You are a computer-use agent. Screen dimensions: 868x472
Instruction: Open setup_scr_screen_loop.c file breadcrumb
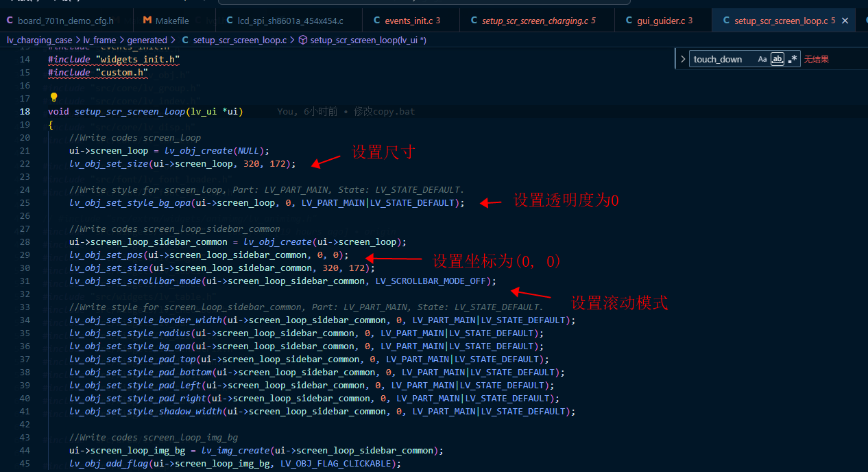click(234, 40)
